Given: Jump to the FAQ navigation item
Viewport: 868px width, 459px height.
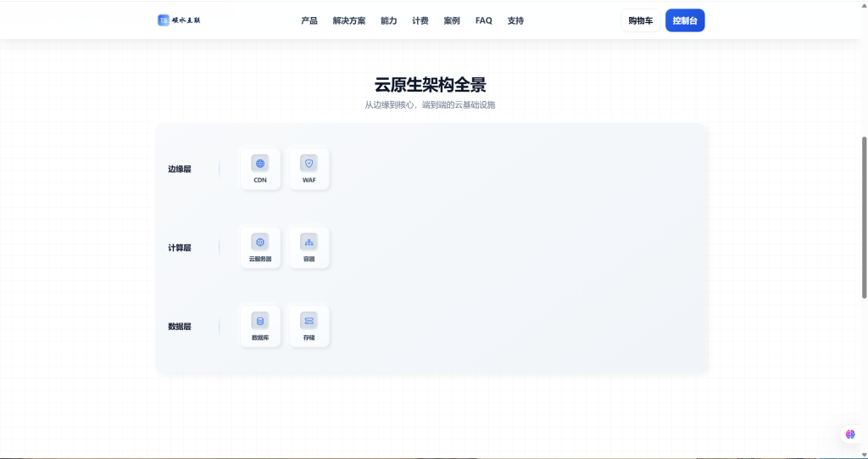Looking at the screenshot, I should pos(484,20).
